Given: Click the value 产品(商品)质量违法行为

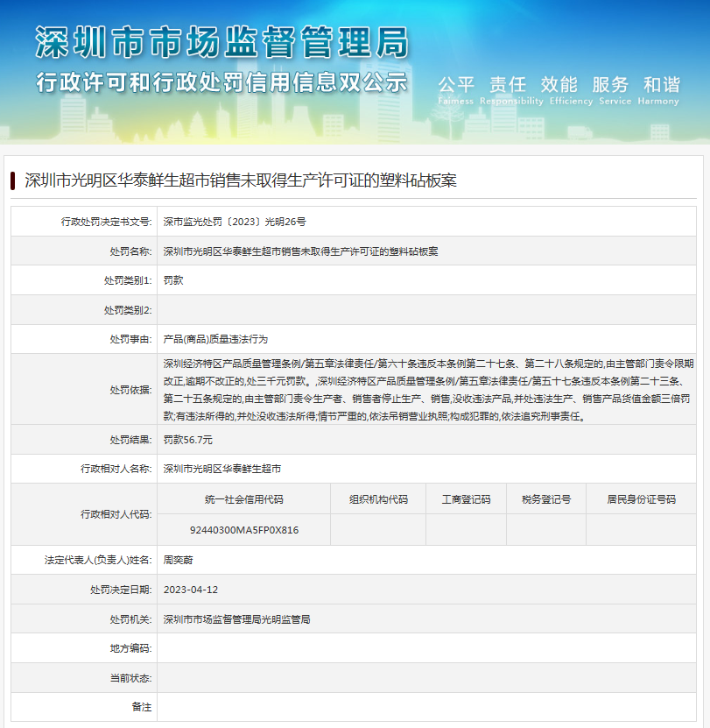Looking at the screenshot, I should pyautogui.click(x=215, y=339).
